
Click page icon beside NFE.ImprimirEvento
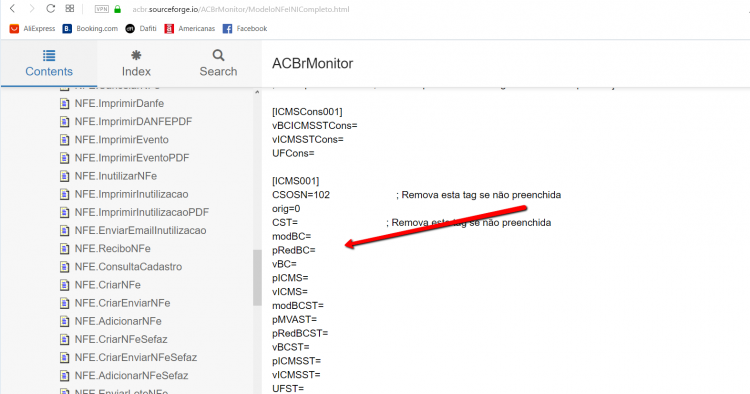(65, 140)
